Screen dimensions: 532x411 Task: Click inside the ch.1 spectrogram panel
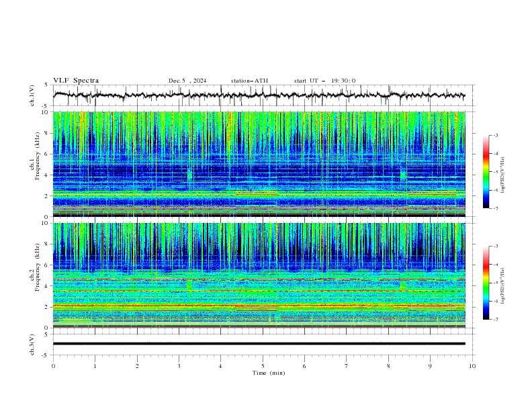coord(259,164)
